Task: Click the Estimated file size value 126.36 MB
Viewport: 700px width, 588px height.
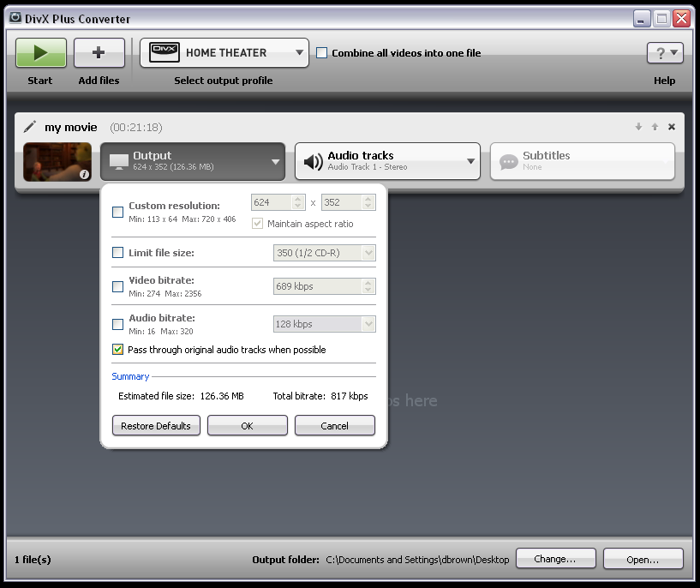Action: pos(222,396)
